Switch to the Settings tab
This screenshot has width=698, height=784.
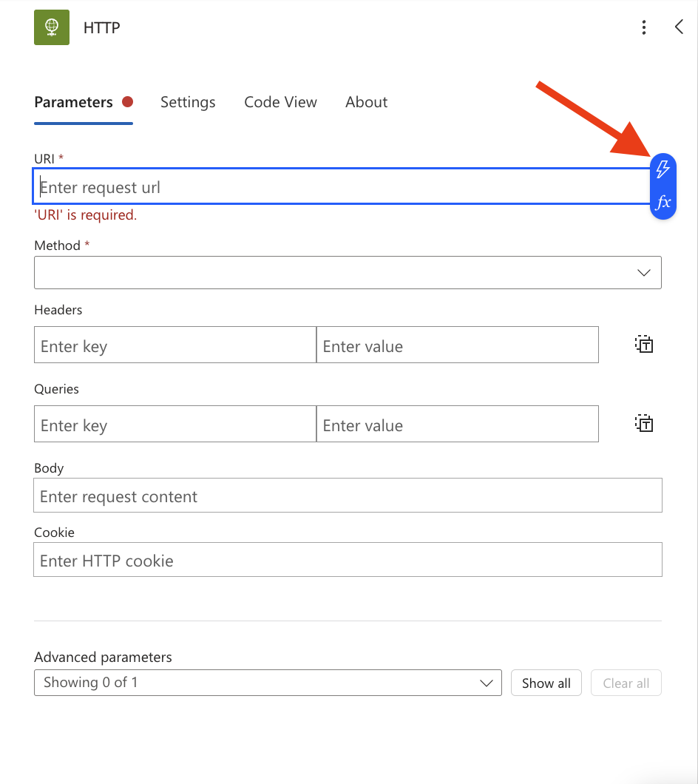coord(188,102)
